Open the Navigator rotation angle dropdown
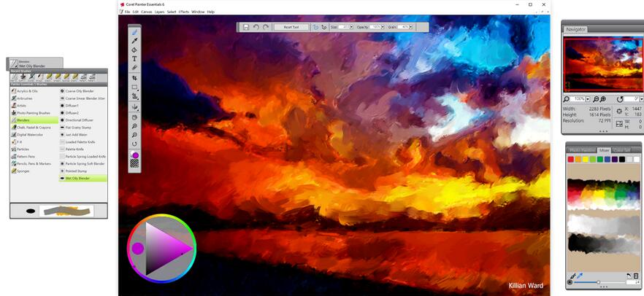Viewport: 644px width, 296px height. 642,99
